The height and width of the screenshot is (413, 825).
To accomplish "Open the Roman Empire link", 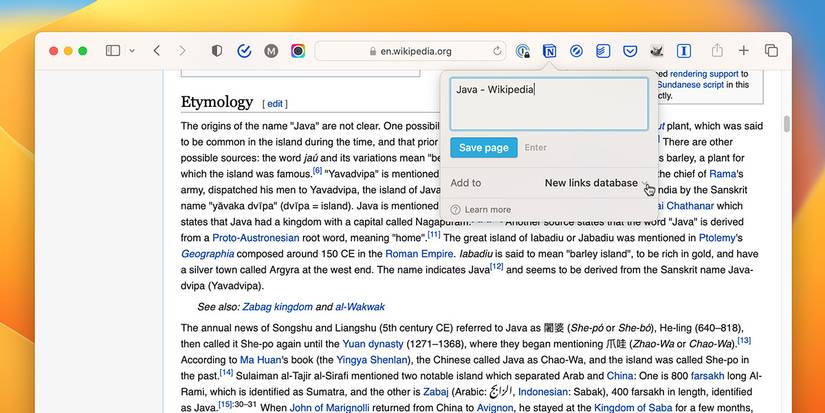I will click(x=419, y=254).
